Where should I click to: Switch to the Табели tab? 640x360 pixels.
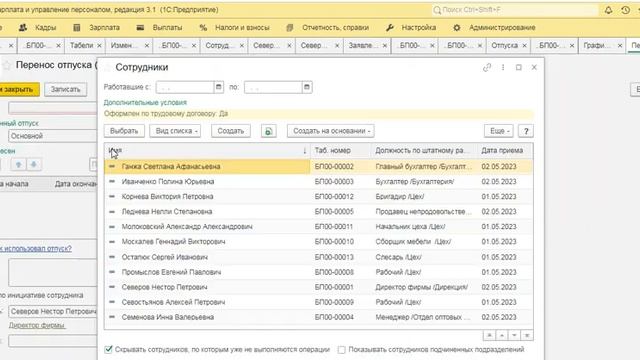[81, 46]
